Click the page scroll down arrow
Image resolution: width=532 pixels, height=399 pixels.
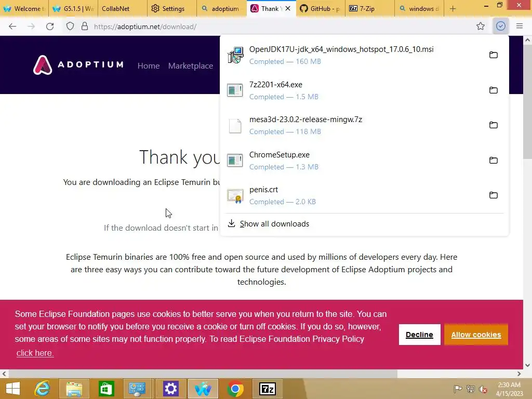point(527,365)
